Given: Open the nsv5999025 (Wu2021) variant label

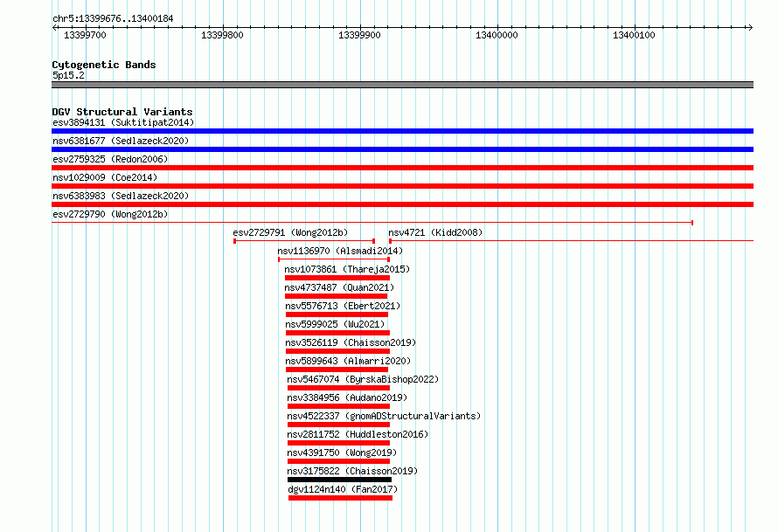Looking at the screenshot, I should pos(335,324).
